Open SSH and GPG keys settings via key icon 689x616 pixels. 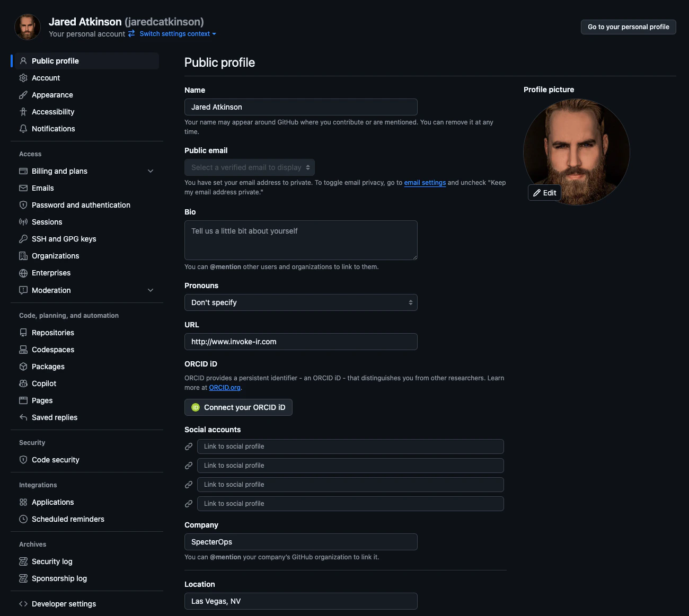pos(23,239)
